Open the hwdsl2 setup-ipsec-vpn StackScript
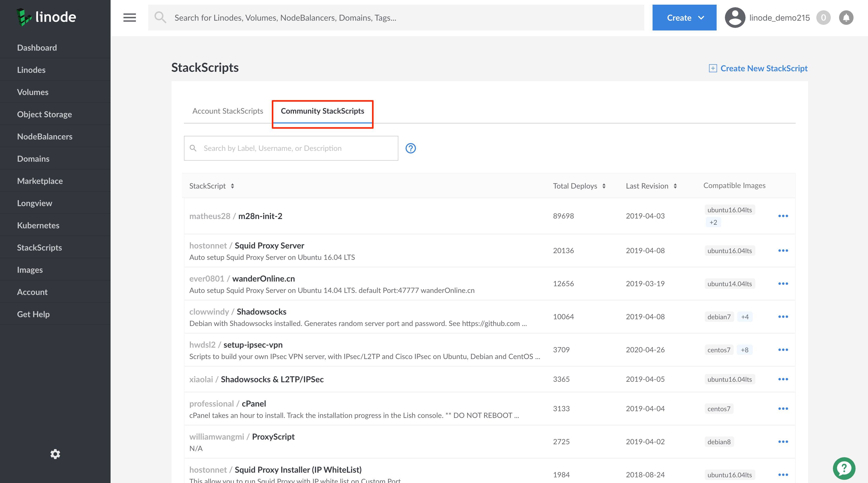The width and height of the screenshot is (868, 483). pos(253,345)
